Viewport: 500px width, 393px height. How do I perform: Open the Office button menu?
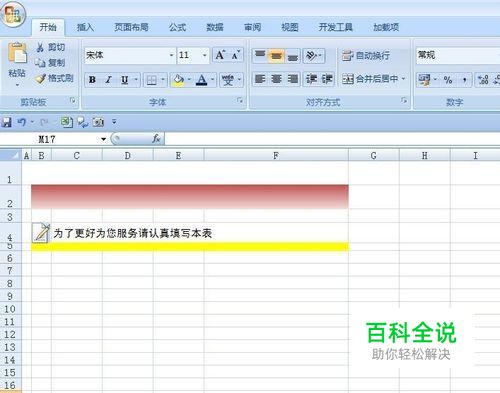[13, 14]
